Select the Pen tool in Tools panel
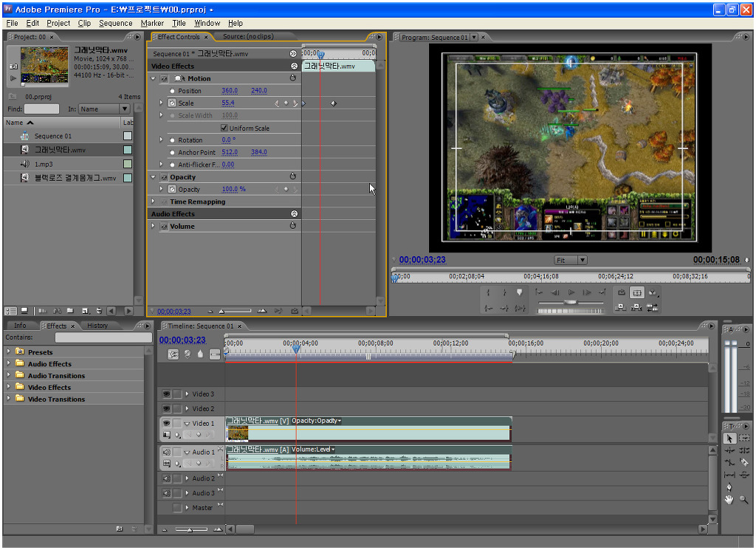756x550 pixels. 729,487
